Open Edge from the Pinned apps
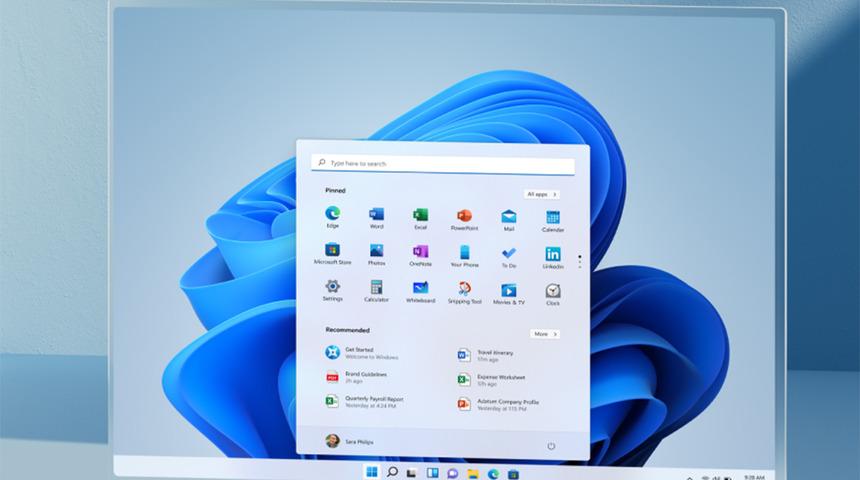The height and width of the screenshot is (480, 860). [332, 217]
